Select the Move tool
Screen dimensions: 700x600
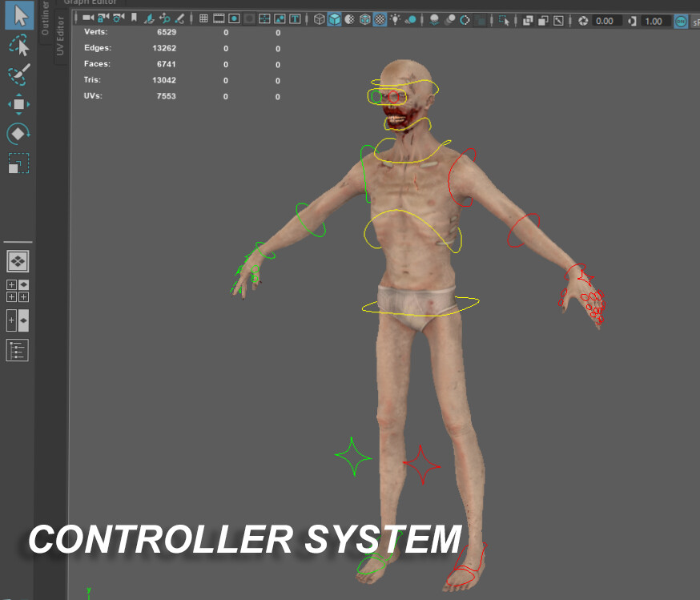(x=18, y=105)
